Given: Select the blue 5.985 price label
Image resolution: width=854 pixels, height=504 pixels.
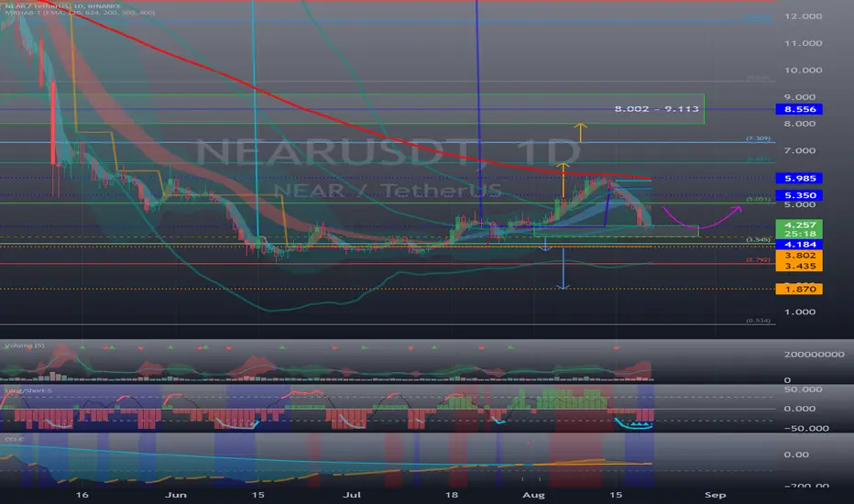Looking at the screenshot, I should (799, 178).
